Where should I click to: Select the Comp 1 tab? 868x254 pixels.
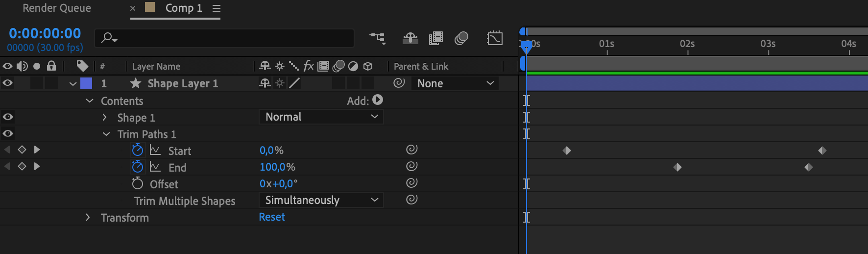(x=184, y=8)
